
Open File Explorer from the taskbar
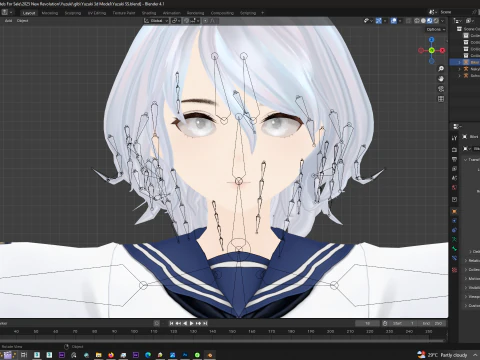point(98,355)
